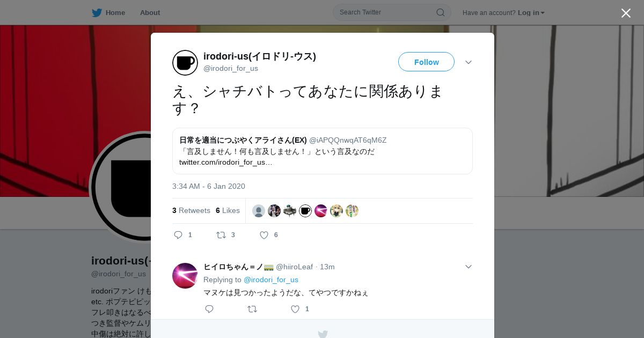The image size is (644, 338).
Task: Open the Log in dropdown
Action: coord(531,12)
